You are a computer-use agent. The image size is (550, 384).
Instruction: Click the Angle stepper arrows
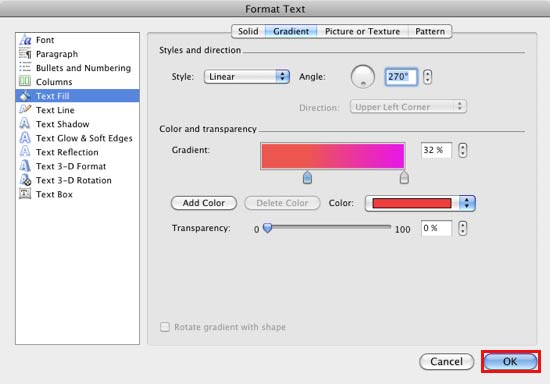427,76
